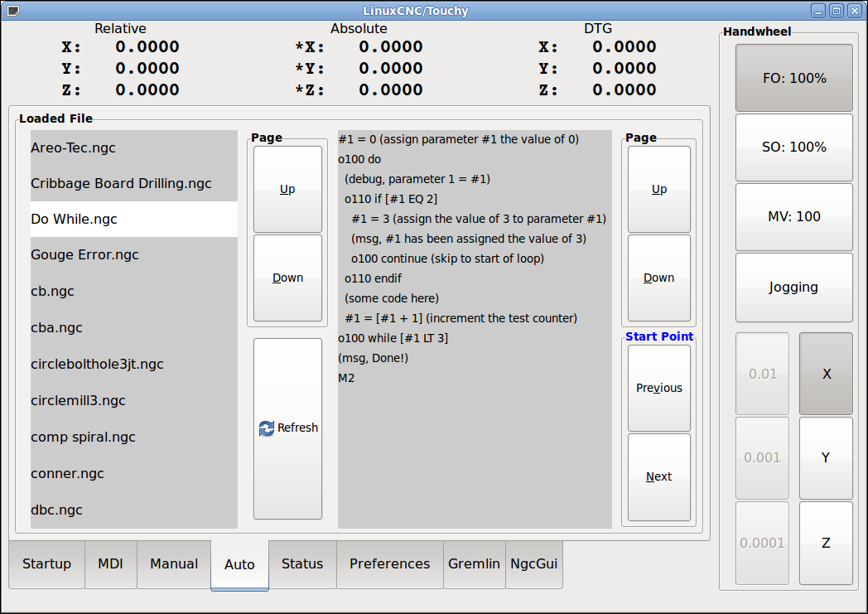868x614 pixels.
Task: Click the '(some code here)' comment line
Action: tap(392, 298)
